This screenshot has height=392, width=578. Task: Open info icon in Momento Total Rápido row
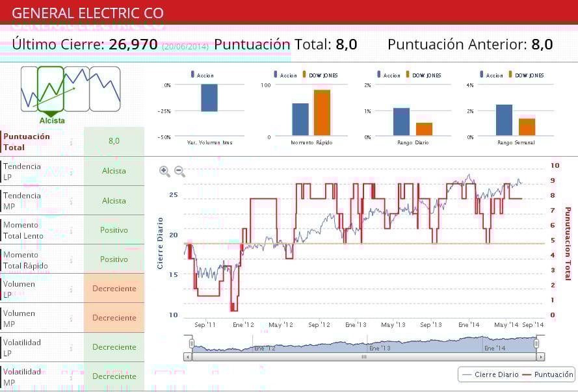[71, 260]
